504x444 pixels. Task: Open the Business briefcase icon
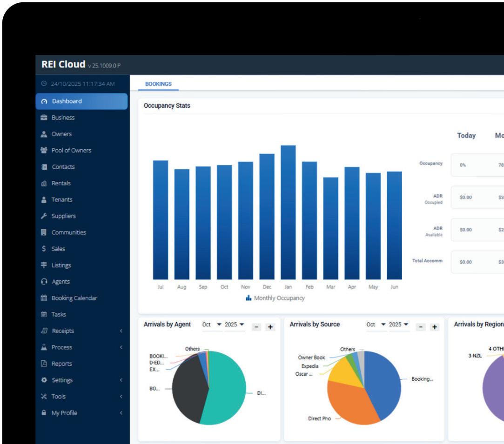tap(44, 118)
